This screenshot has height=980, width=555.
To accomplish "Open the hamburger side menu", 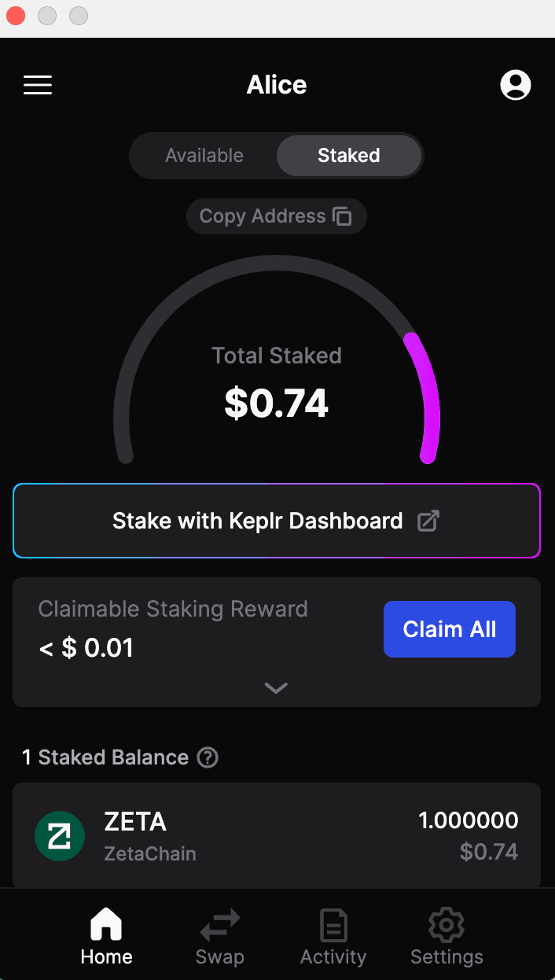I will (x=37, y=85).
